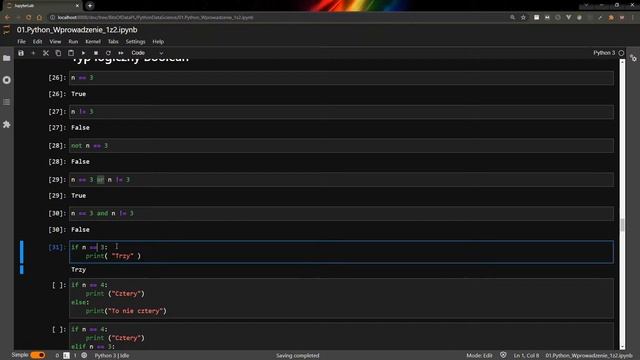Click the Python 3 kernel name
Image resolution: width=640 pixels, height=360 pixels.
pyautogui.click(x=604, y=53)
